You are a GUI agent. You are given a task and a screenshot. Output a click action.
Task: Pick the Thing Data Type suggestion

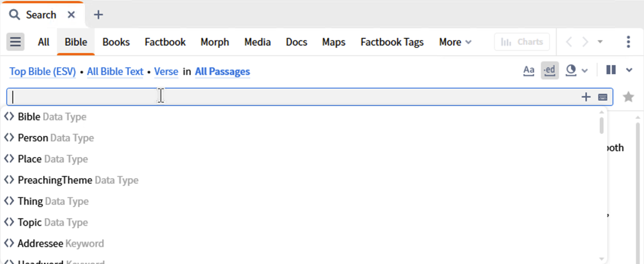pos(300,201)
